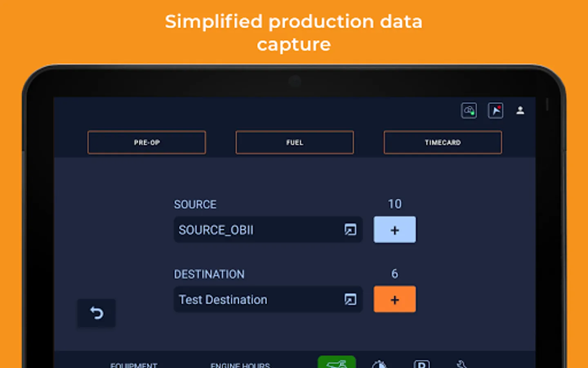Switch to the Engine Hours section
Viewport: 588px width, 368px height.
[x=240, y=365]
